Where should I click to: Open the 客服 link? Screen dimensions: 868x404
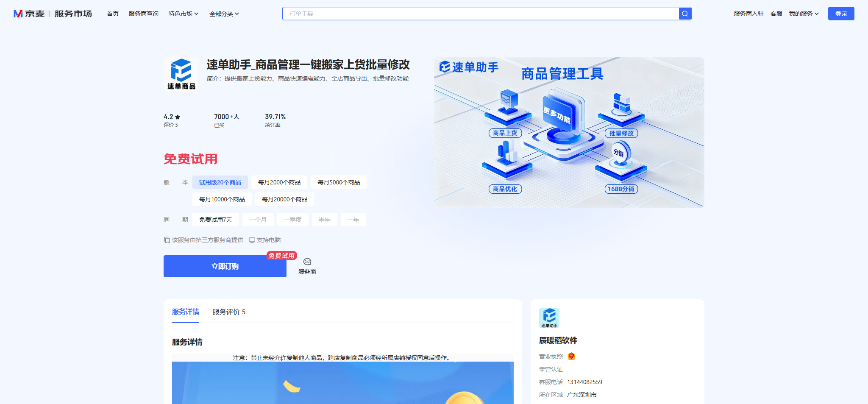click(776, 14)
